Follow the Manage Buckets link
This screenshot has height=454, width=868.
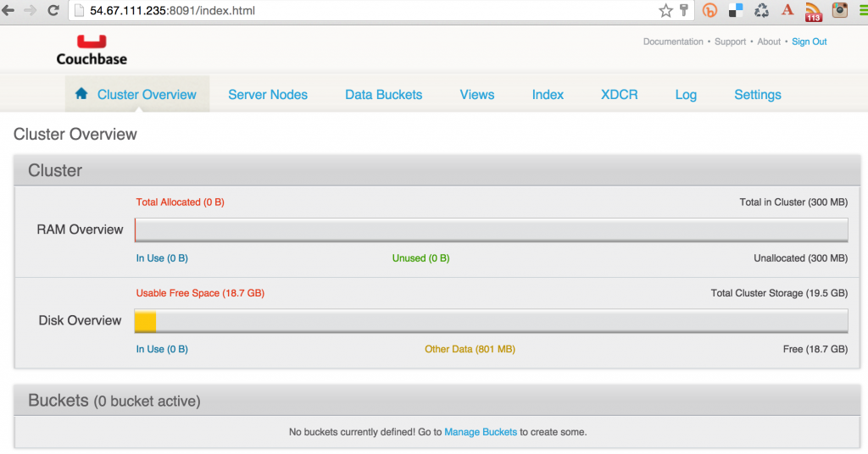coord(481,432)
